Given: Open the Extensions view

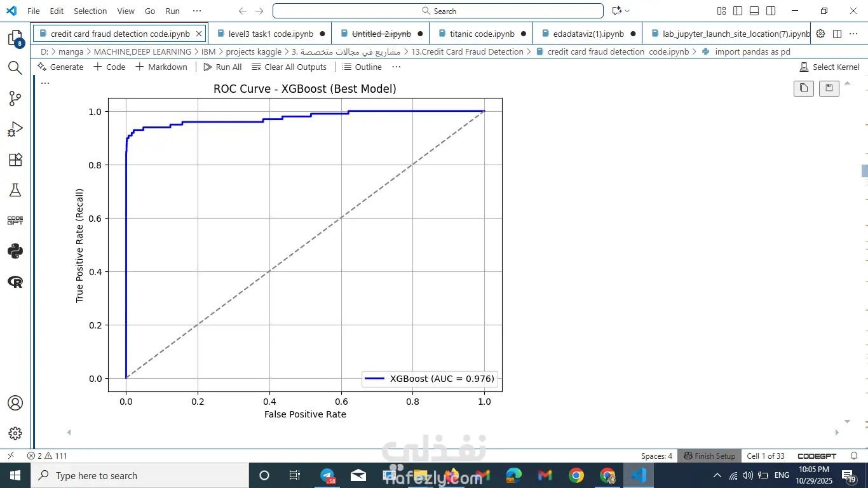Looking at the screenshot, I should 15,159.
